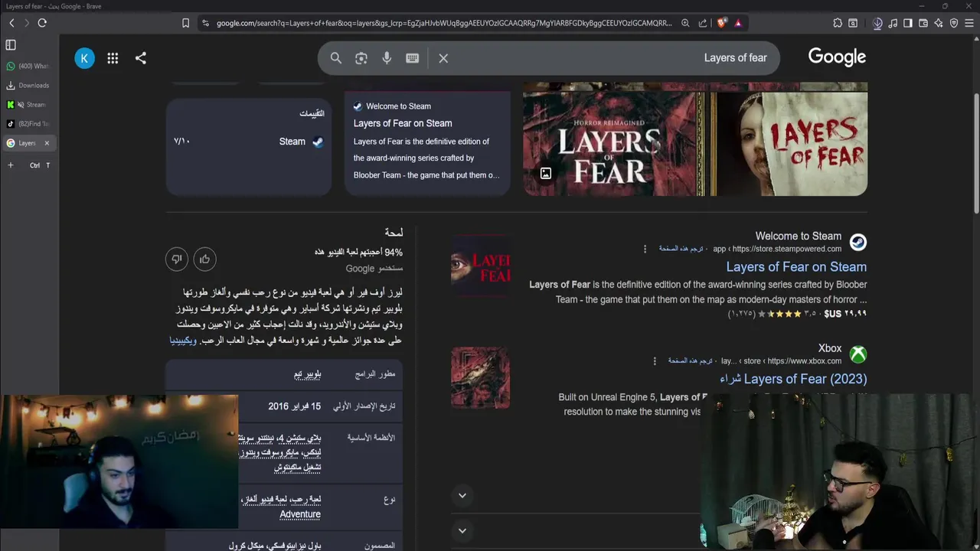This screenshot has width=980, height=551.
Task: Click the share icon next to Google apps
Action: click(141, 58)
